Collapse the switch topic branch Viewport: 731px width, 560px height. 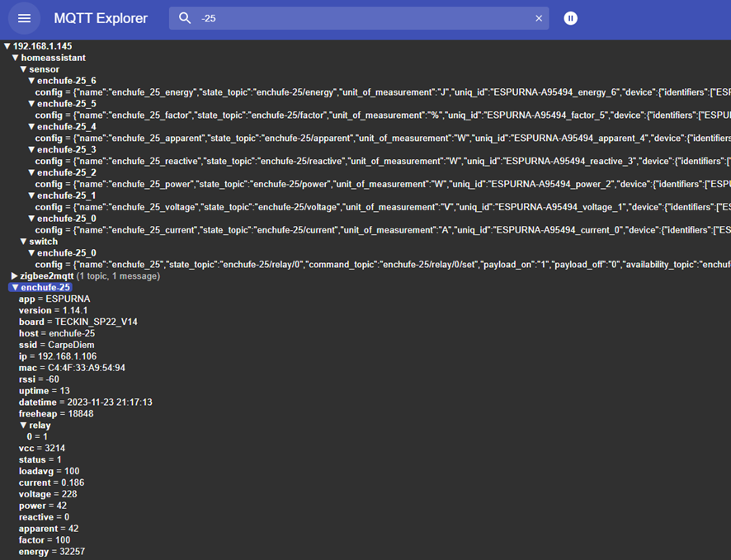[23, 242]
